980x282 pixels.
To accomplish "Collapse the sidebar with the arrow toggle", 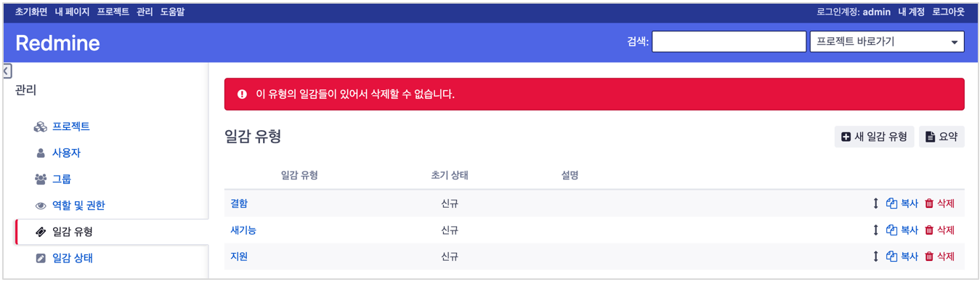I will (x=7, y=70).
